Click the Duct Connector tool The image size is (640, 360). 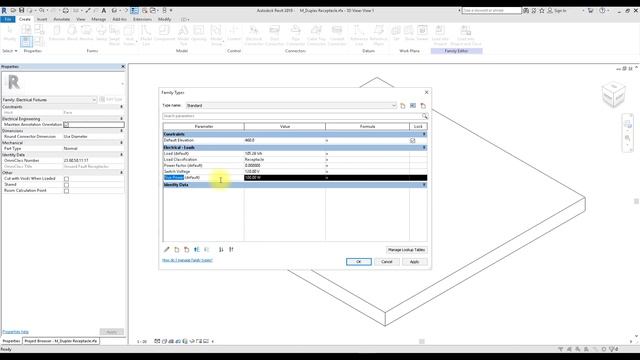275,35
